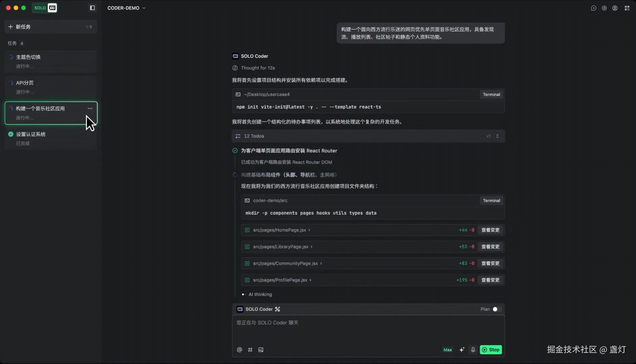Click the file icon for HomePage.jsx
636x364 pixels.
[247, 230]
